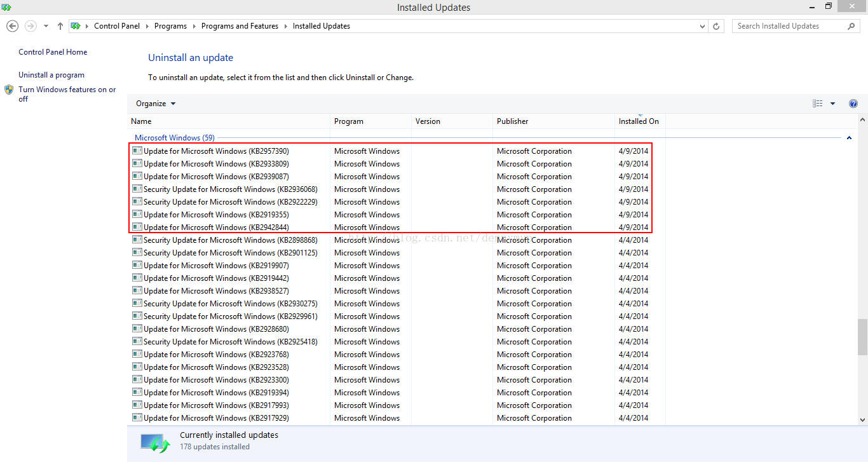Click icon of update KB2919355
The height and width of the screenshot is (462, 868).
137,214
